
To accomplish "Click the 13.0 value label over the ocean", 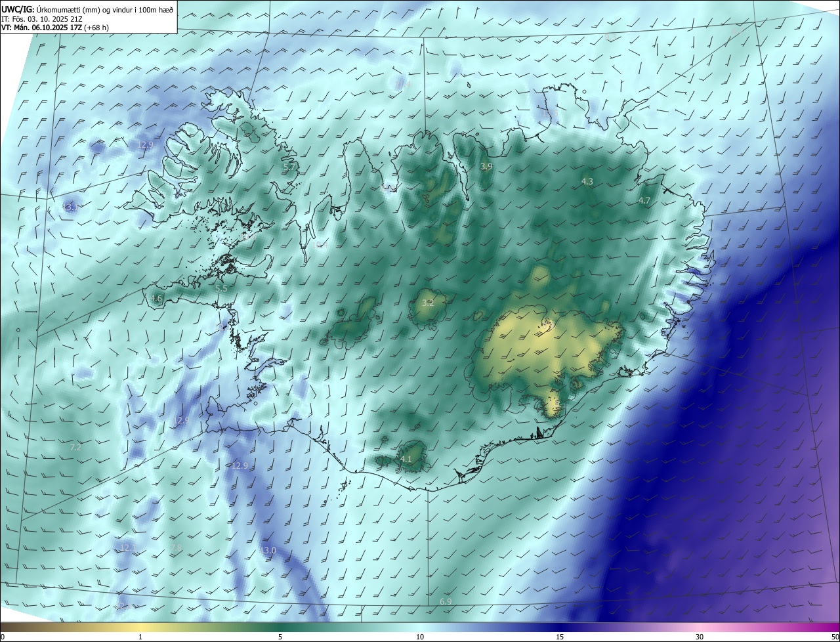I will [x=268, y=550].
